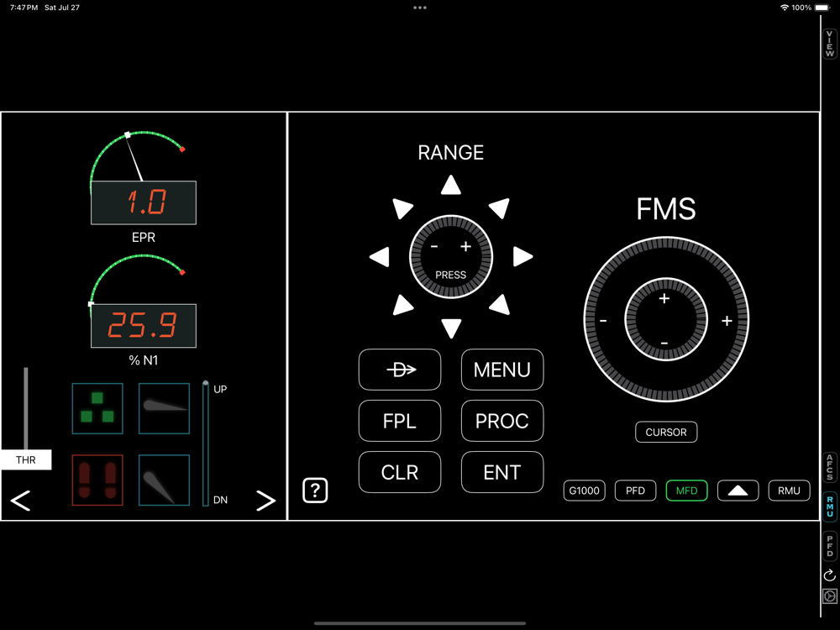
Task: Open the settings gear icon
Action: coord(830,596)
